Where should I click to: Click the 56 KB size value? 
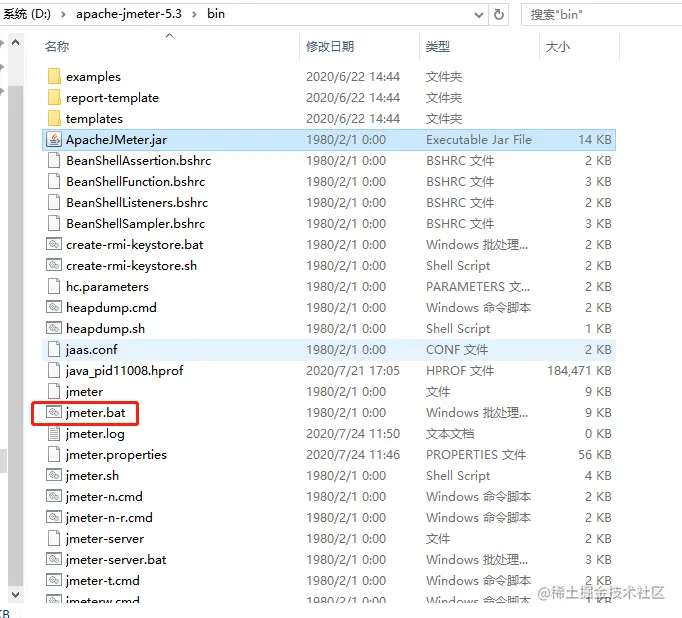pyautogui.click(x=595, y=454)
